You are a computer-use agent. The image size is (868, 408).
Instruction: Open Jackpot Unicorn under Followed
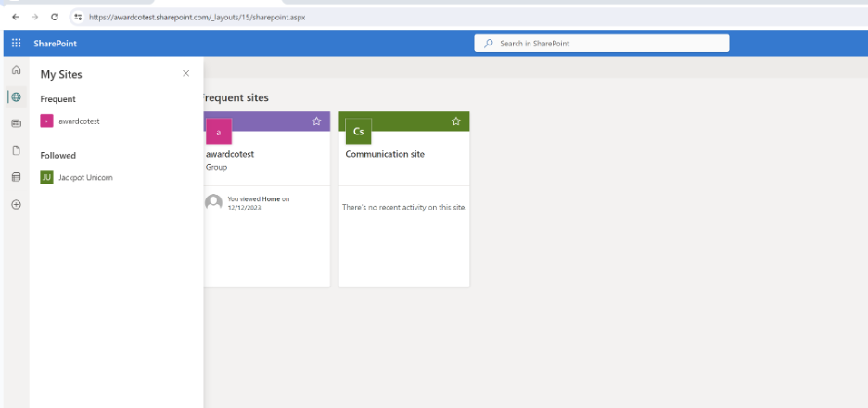tap(84, 177)
